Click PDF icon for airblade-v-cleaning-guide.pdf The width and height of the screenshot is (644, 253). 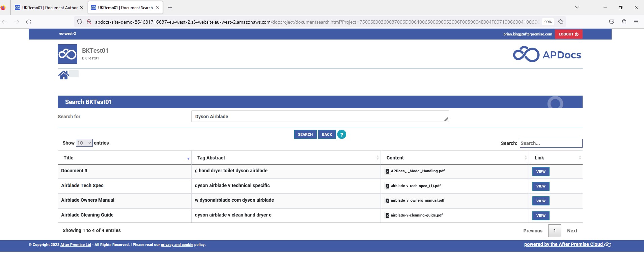point(388,216)
